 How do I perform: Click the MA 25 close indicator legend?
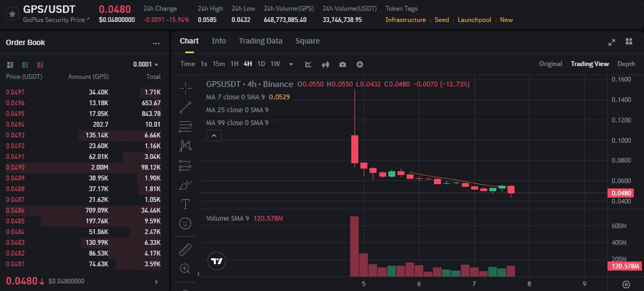[237, 110]
